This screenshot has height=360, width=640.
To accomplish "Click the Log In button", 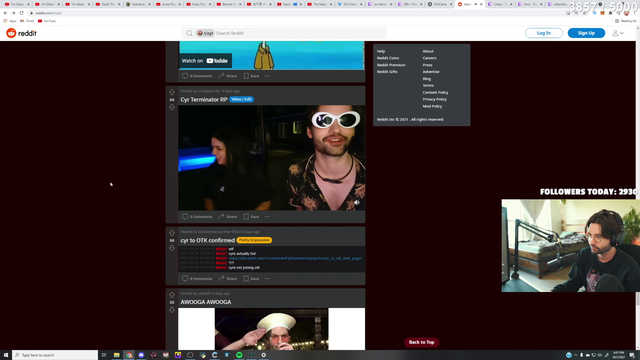I will click(544, 33).
